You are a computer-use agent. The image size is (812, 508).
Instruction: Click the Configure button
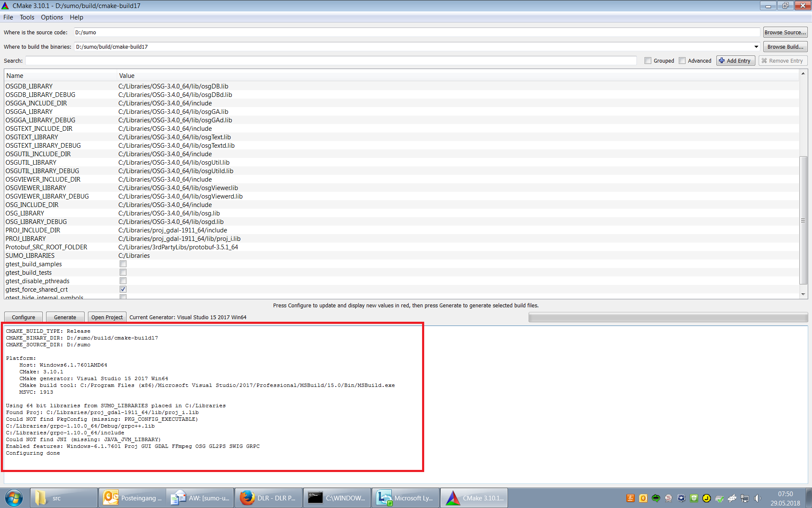[x=23, y=317]
